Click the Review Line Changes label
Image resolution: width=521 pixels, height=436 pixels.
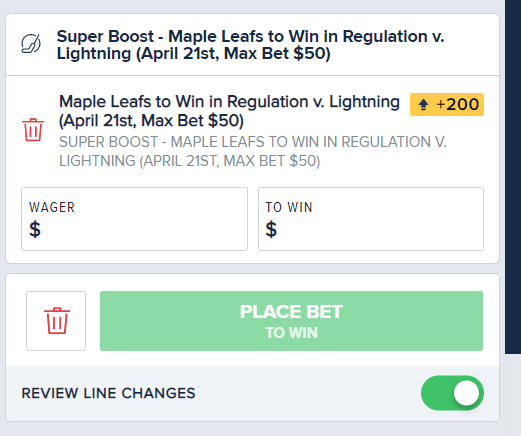pyautogui.click(x=108, y=393)
